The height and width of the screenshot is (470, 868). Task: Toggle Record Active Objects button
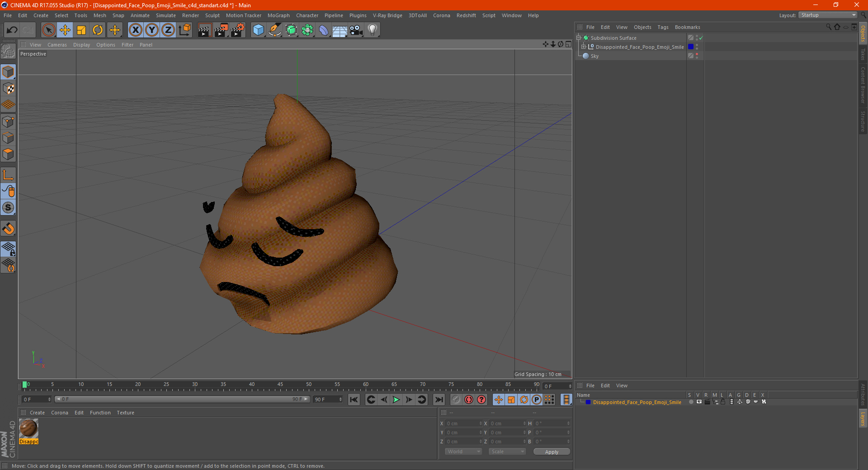point(456,399)
